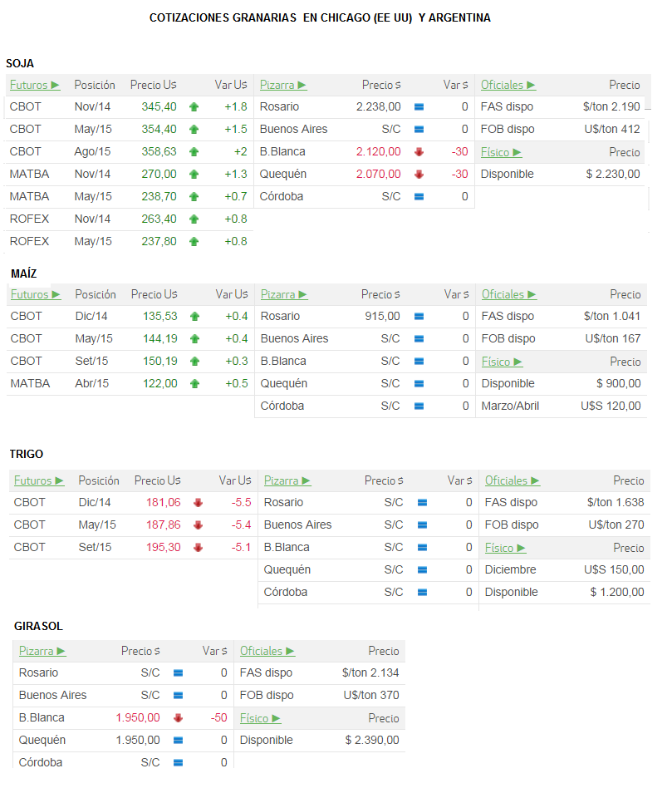
Task: Click red down arrow for Trigo CBOT Dic/14
Action: coord(198,503)
